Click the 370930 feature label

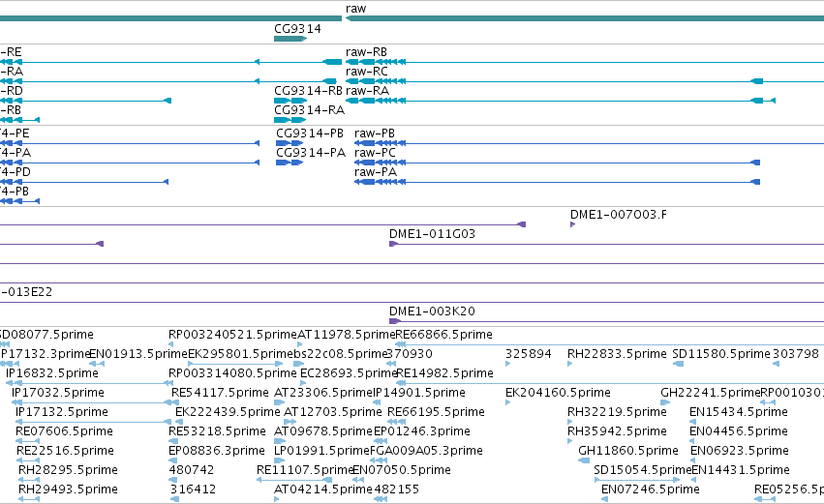410,354
